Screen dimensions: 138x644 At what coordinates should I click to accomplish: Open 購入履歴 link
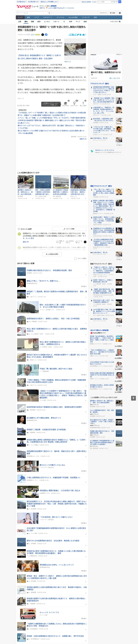pos(112,13)
